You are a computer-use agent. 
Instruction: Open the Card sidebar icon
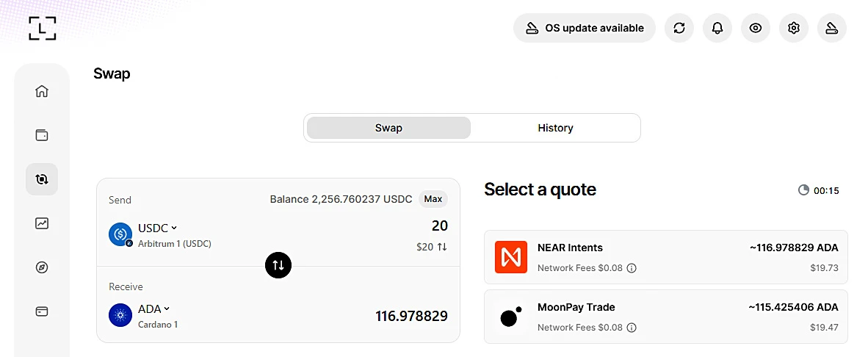42,311
